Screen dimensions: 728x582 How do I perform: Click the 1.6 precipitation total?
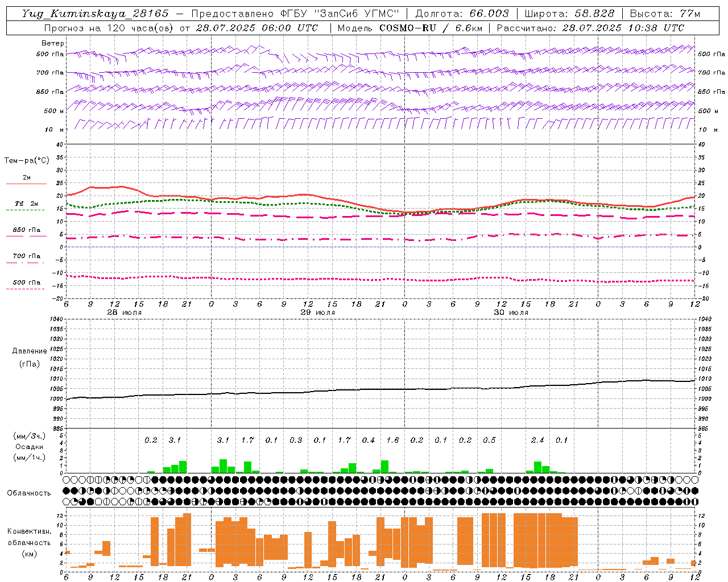392,440
